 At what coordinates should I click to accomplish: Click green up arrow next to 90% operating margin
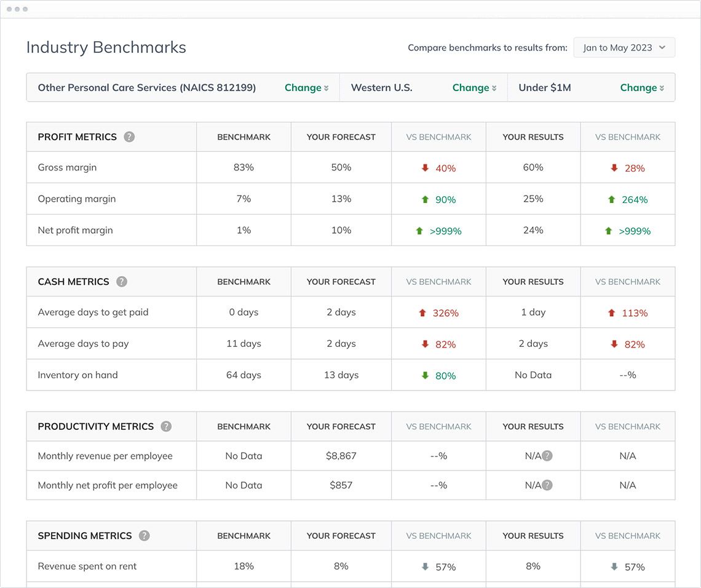425,199
